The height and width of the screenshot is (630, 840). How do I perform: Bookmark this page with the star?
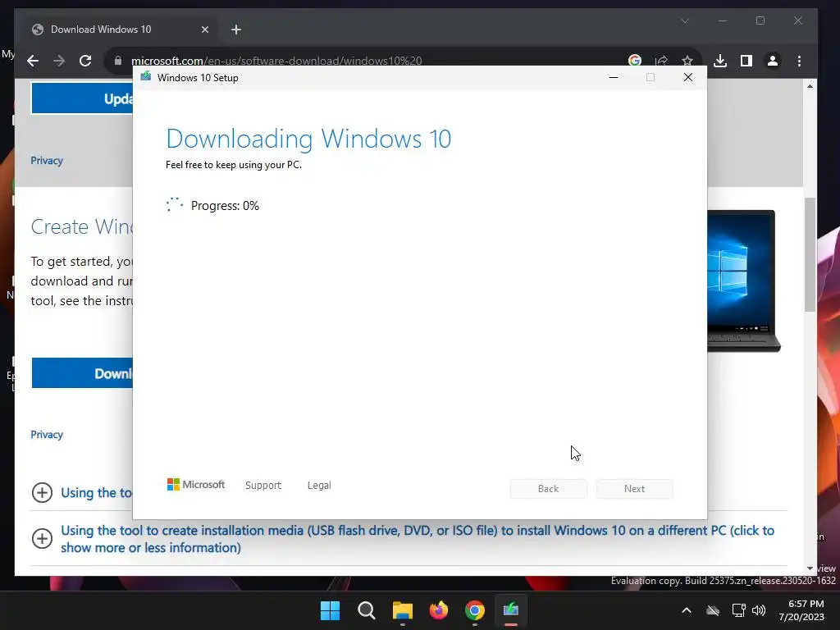pos(687,61)
